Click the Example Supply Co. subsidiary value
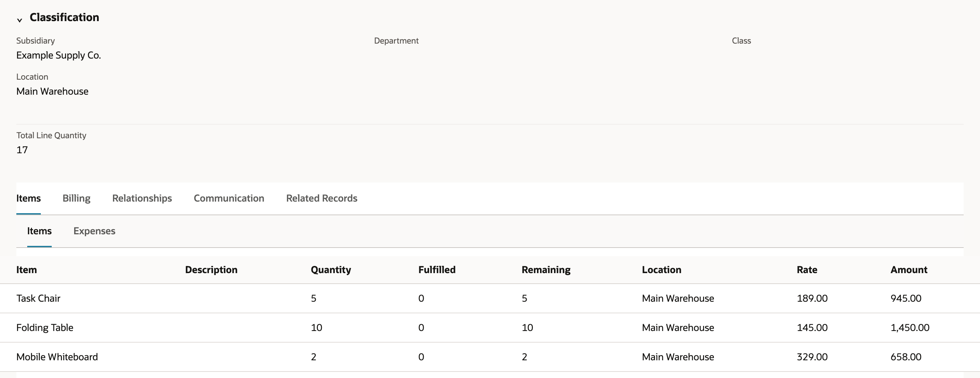 (59, 55)
